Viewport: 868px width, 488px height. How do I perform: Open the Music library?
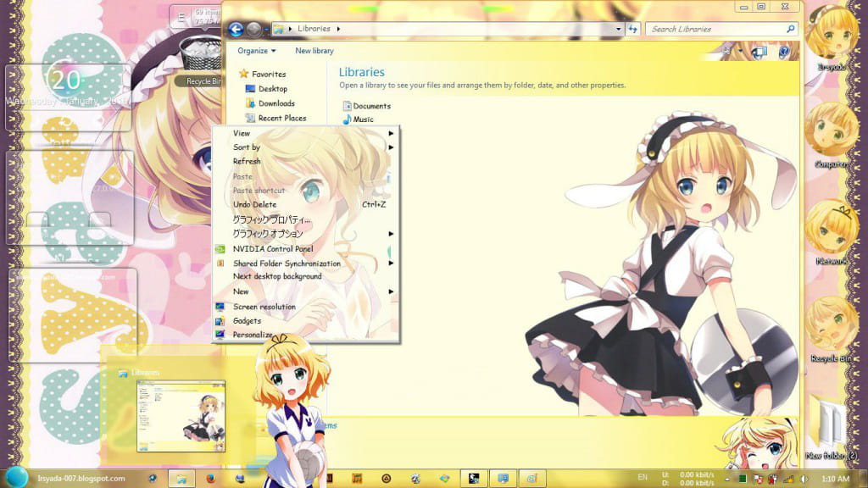(x=362, y=119)
